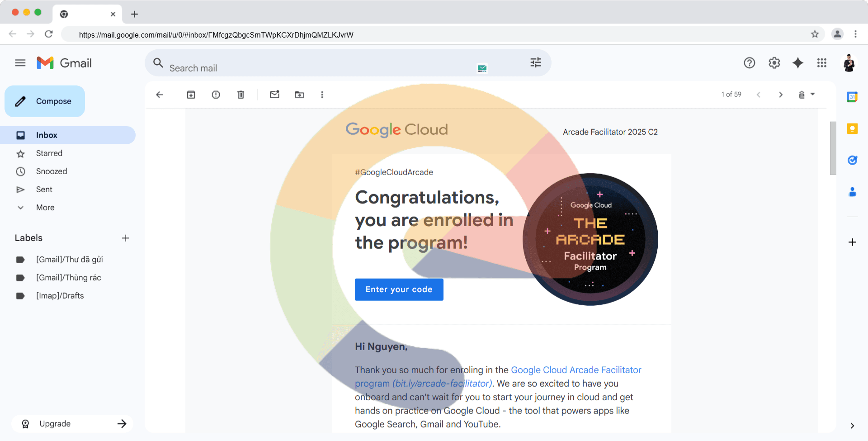Show search options filter icon
Screen dimensions: 868x441
(536, 62)
